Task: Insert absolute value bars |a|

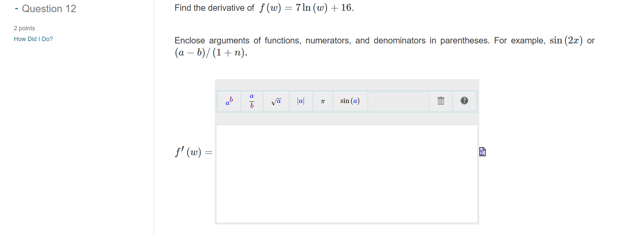Action: tap(301, 101)
